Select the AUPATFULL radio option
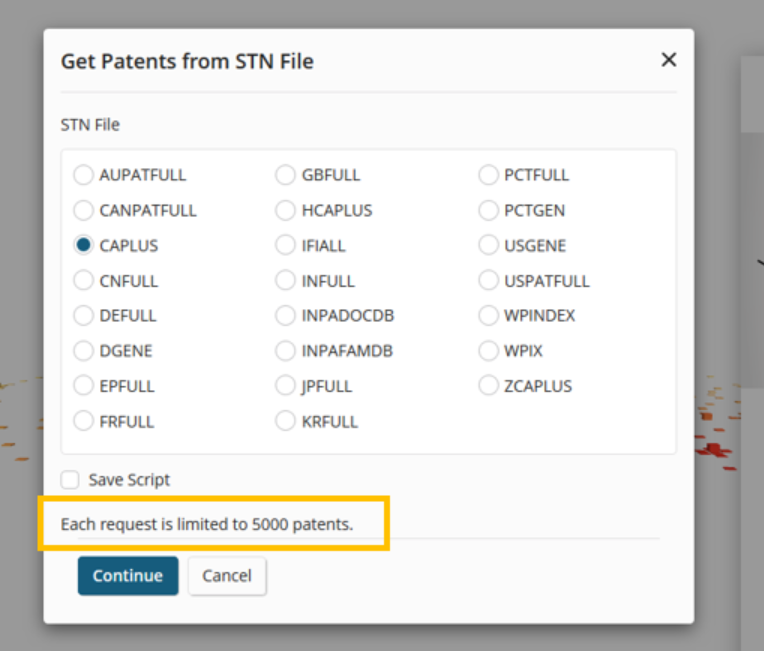Viewport: 764px width, 651px height. (x=83, y=175)
